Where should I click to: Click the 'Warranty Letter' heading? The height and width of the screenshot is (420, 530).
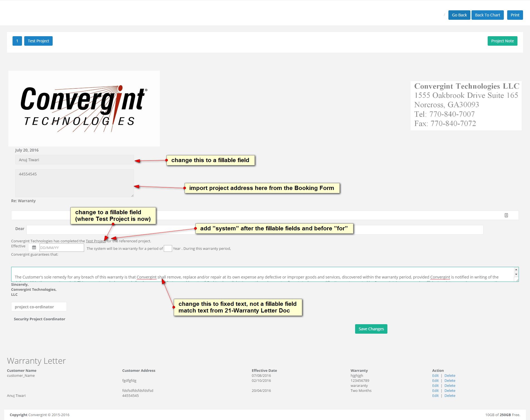tap(36, 361)
